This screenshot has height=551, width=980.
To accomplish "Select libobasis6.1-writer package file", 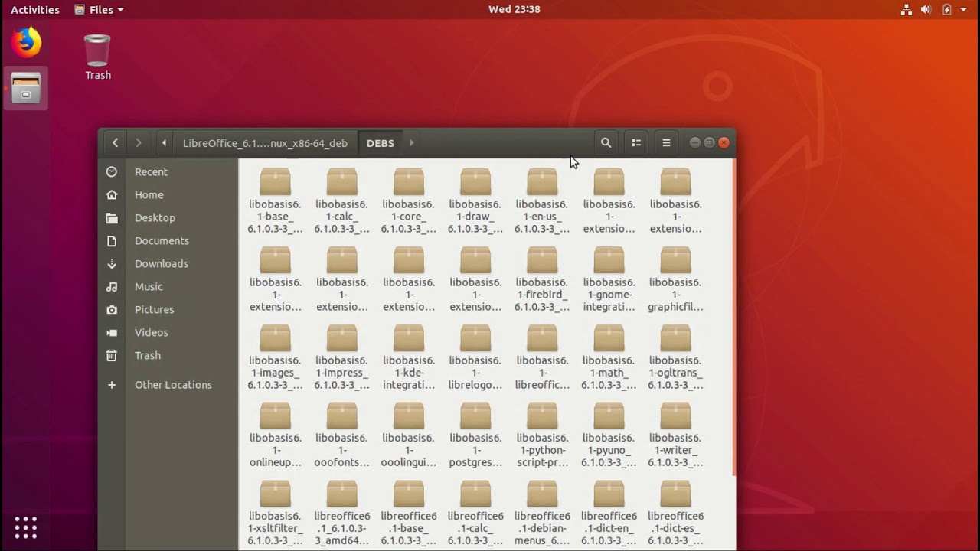I will [675, 435].
